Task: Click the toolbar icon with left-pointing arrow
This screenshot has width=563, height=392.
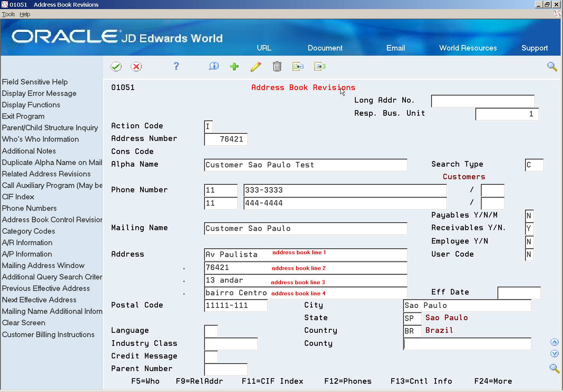Action: tap(298, 66)
